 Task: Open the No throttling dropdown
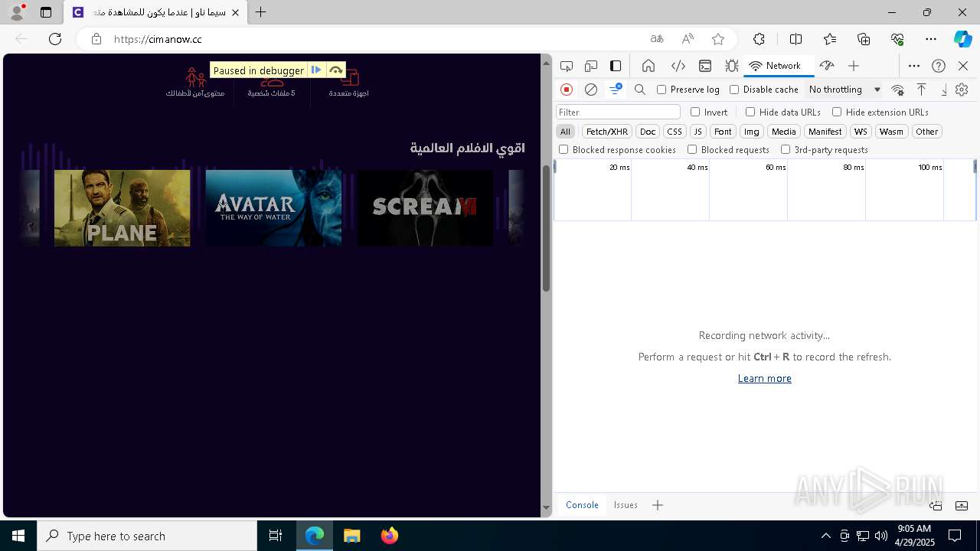(844, 90)
